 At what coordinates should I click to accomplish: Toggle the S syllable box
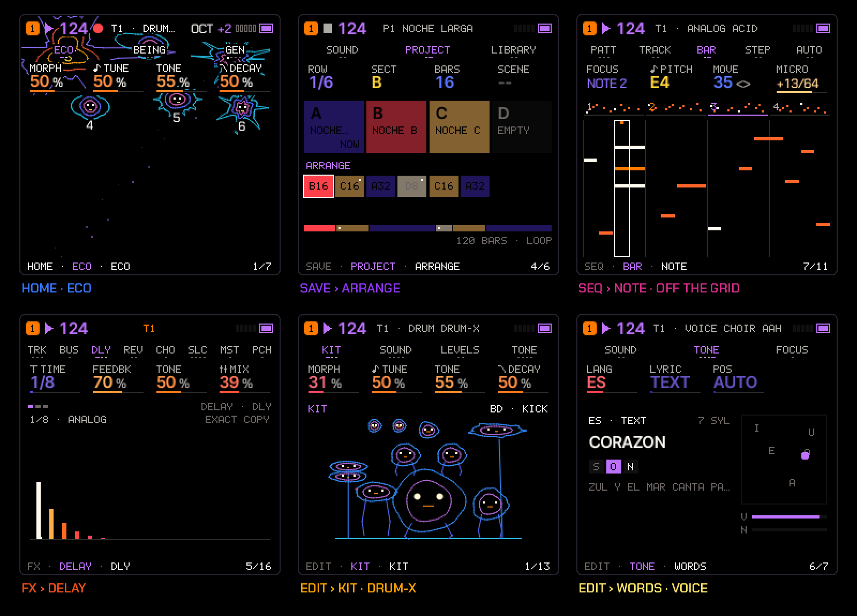[596, 467]
